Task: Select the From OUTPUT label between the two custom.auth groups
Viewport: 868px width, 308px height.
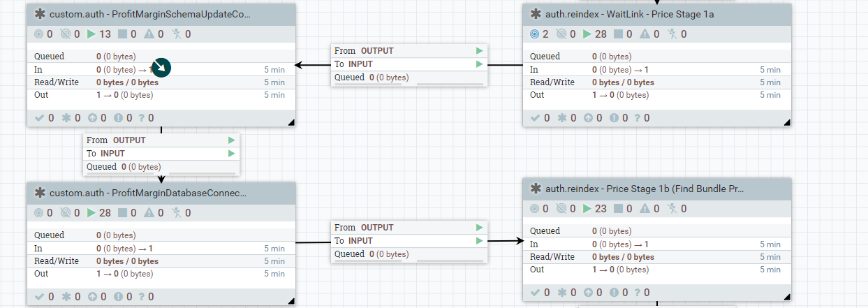Action: point(116,140)
